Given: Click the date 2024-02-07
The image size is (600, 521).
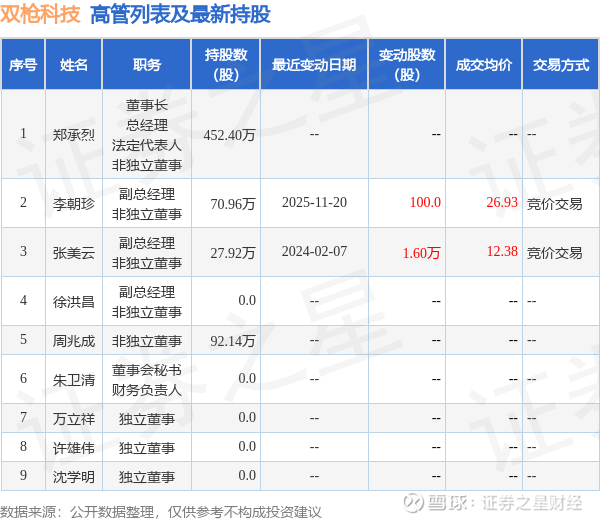Looking at the screenshot, I should [314, 251].
